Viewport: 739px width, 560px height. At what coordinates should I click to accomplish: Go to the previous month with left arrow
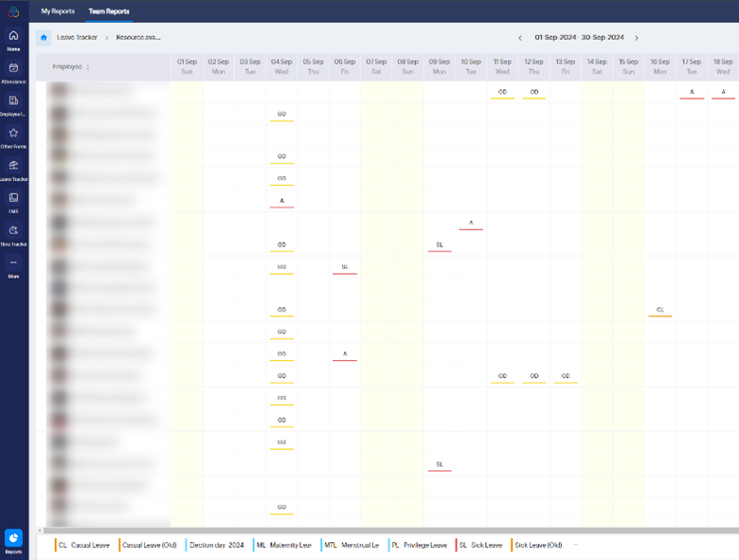click(x=519, y=38)
